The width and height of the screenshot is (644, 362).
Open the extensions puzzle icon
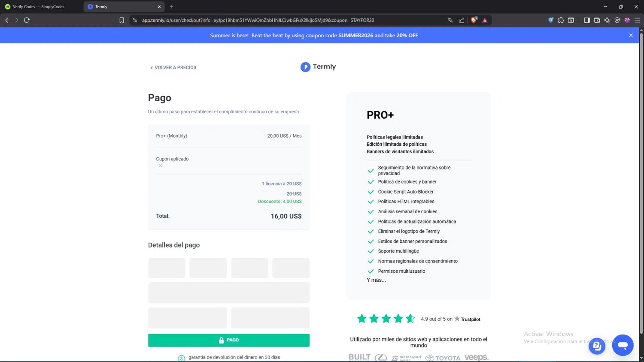coord(561,20)
